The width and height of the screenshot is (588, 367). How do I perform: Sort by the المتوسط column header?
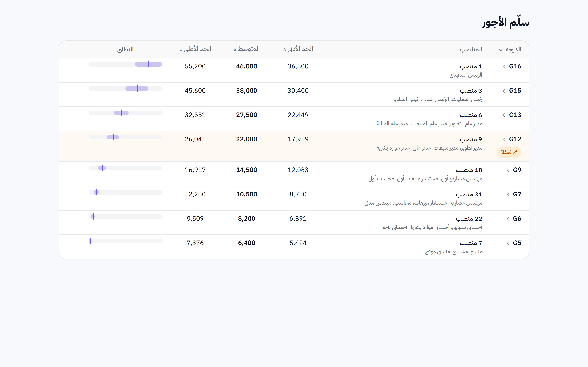247,49
